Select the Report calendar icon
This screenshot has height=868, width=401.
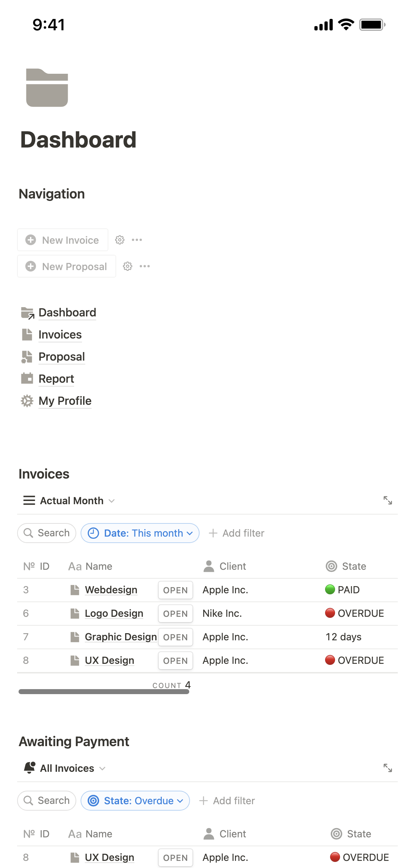pyautogui.click(x=27, y=378)
